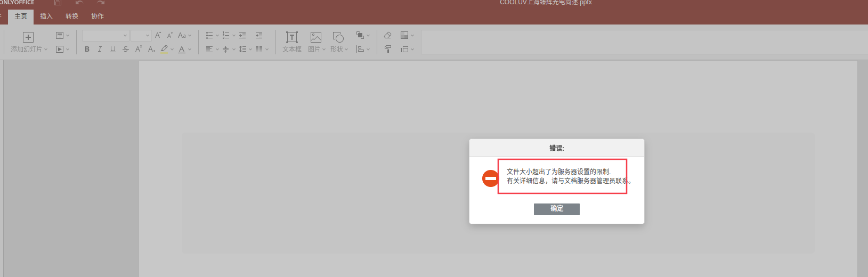The height and width of the screenshot is (277, 868).
Task: Open the 协作 tab
Action: 98,17
